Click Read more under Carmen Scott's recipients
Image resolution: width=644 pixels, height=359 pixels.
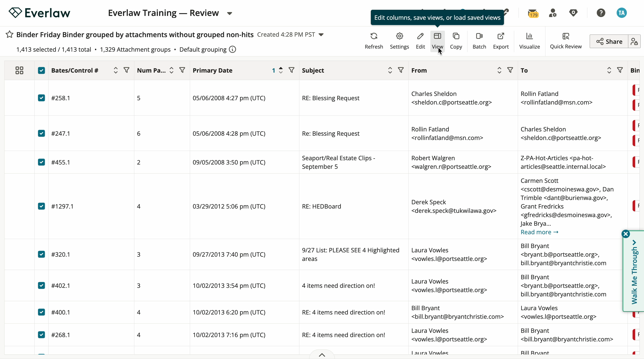(537, 232)
